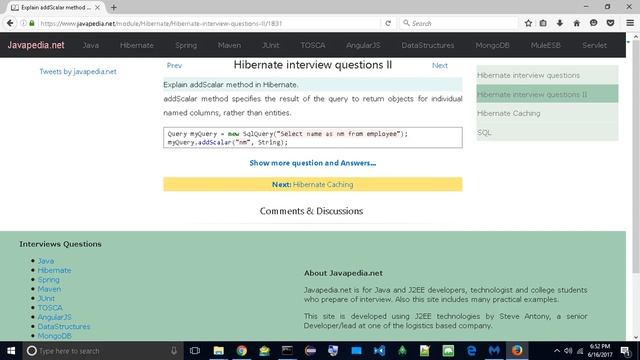The height and width of the screenshot is (360, 640).
Task: Open the Firefox hamburger menu
Action: coord(630,23)
